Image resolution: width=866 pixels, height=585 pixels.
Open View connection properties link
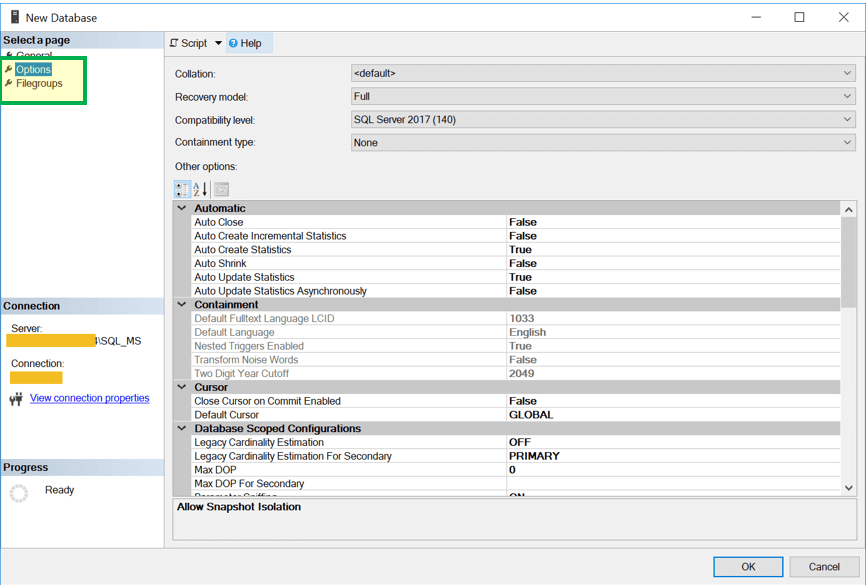point(89,398)
